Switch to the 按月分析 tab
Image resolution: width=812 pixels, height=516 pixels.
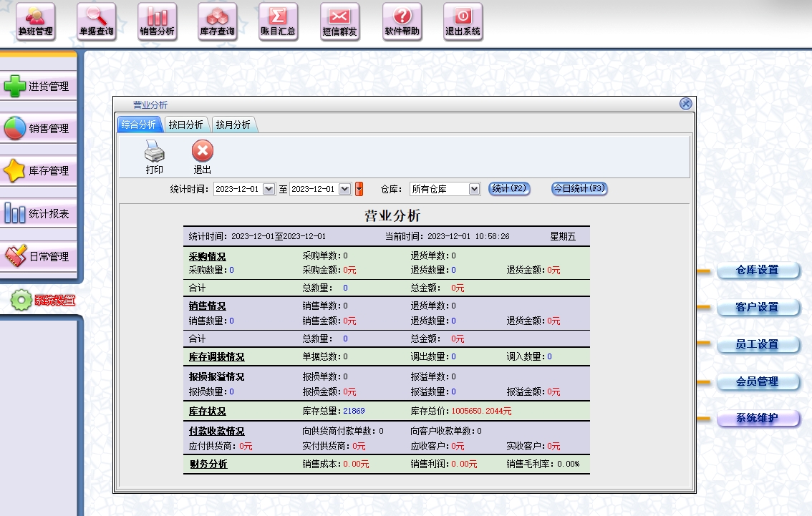coord(233,125)
